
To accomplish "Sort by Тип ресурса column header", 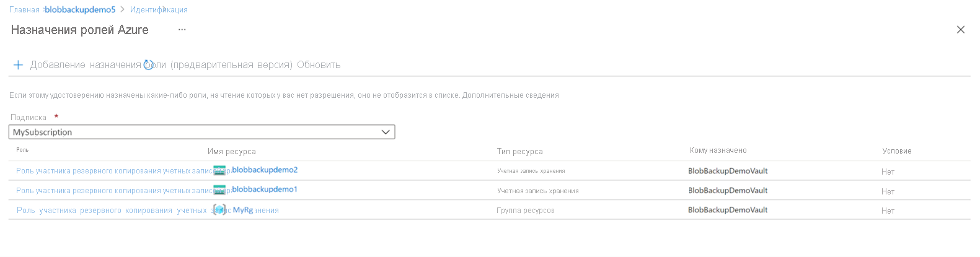I will 519,152.
